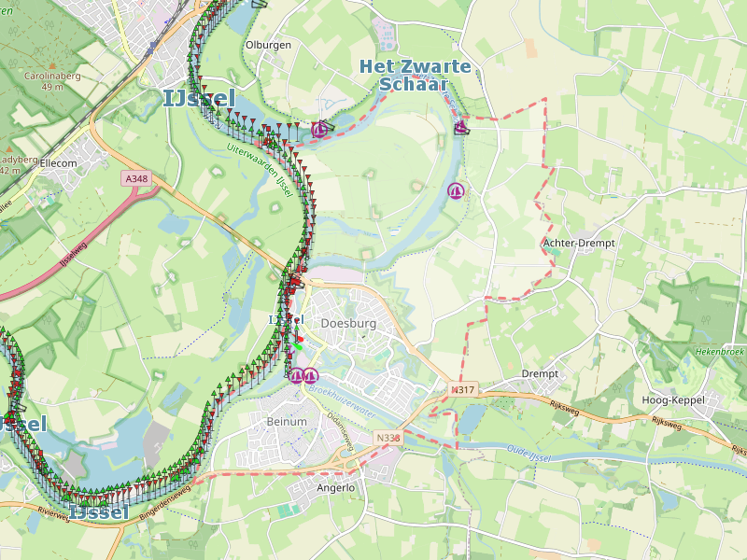Click the Doesburg town label
747x560 pixels.
point(348,323)
